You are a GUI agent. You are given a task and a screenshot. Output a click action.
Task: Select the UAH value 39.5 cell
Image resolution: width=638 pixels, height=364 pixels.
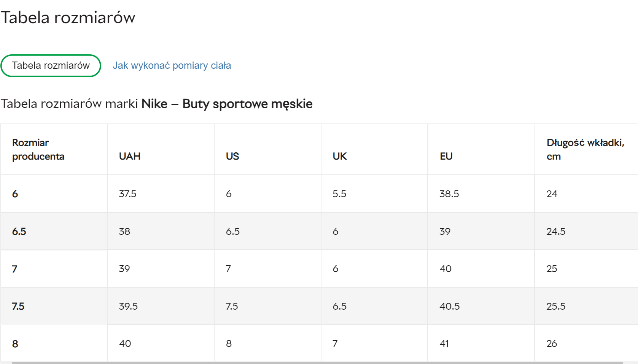[x=128, y=306]
